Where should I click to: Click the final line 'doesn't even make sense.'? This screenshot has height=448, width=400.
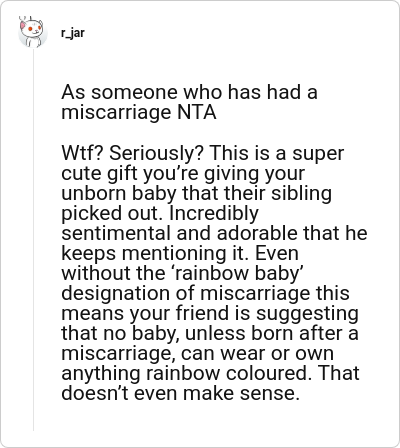[180, 393]
